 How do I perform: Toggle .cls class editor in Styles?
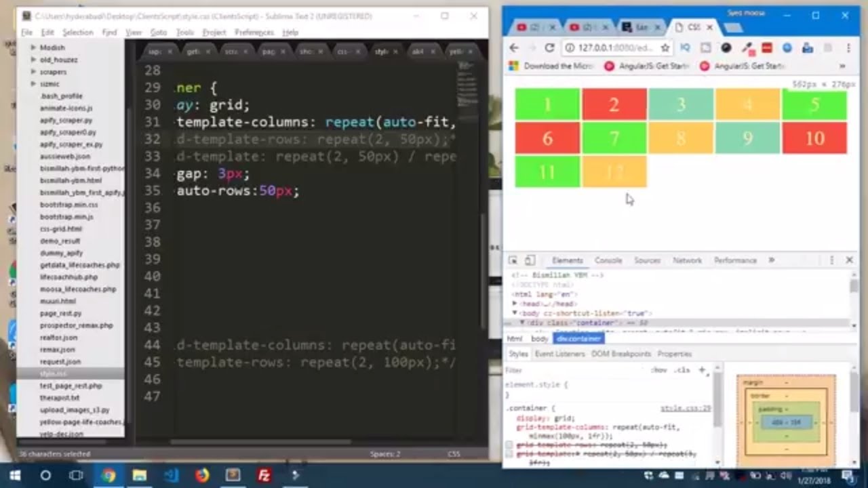[x=684, y=370]
